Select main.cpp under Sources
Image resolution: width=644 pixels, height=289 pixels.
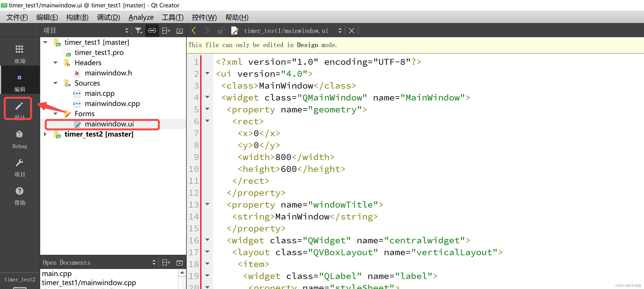(100, 93)
